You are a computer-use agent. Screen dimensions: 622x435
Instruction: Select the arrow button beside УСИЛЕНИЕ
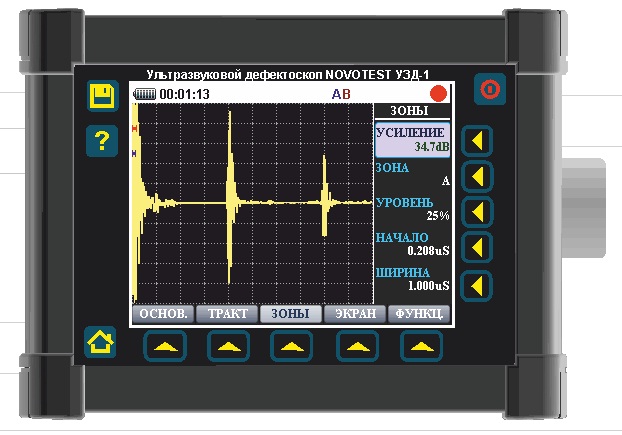click(477, 141)
